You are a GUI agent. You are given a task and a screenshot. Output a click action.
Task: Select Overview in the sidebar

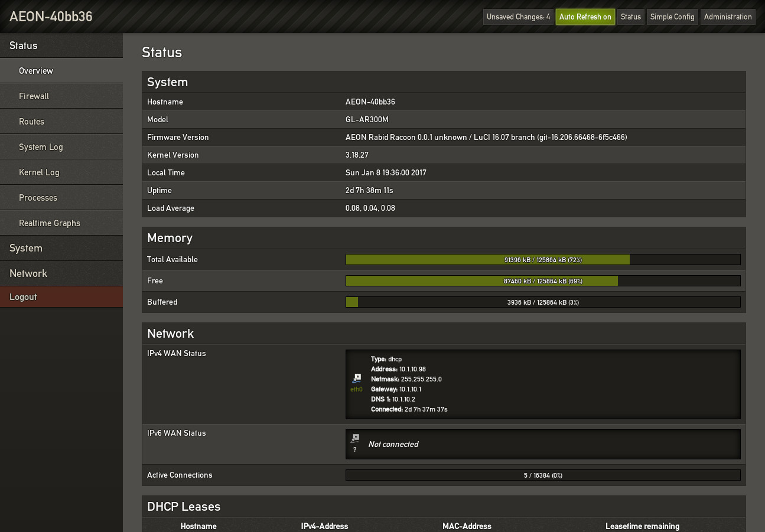coord(36,71)
